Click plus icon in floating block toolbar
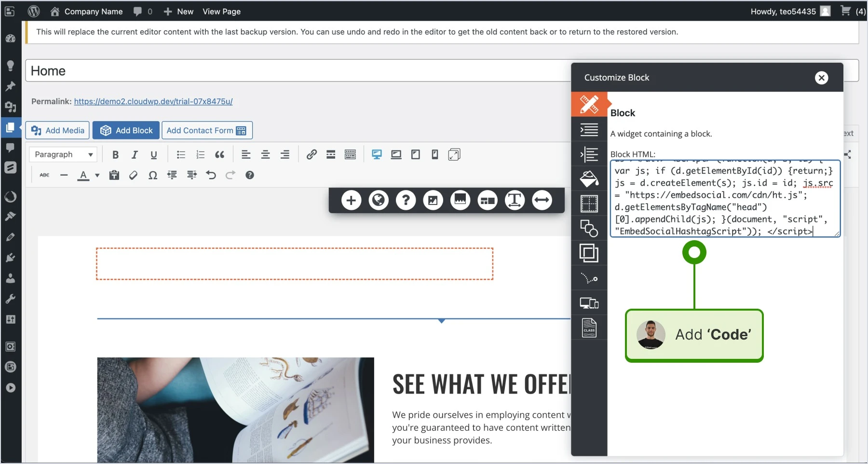The image size is (868, 464). click(352, 200)
